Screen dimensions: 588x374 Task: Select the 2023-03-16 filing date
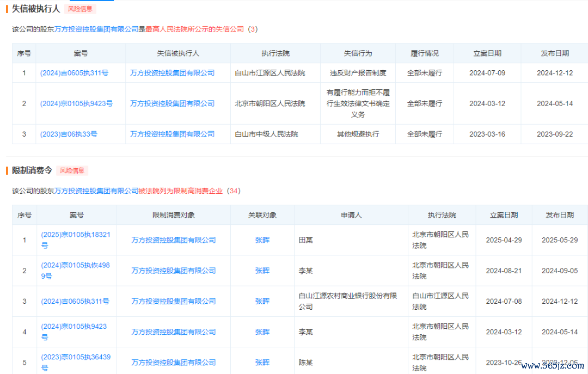pos(487,134)
